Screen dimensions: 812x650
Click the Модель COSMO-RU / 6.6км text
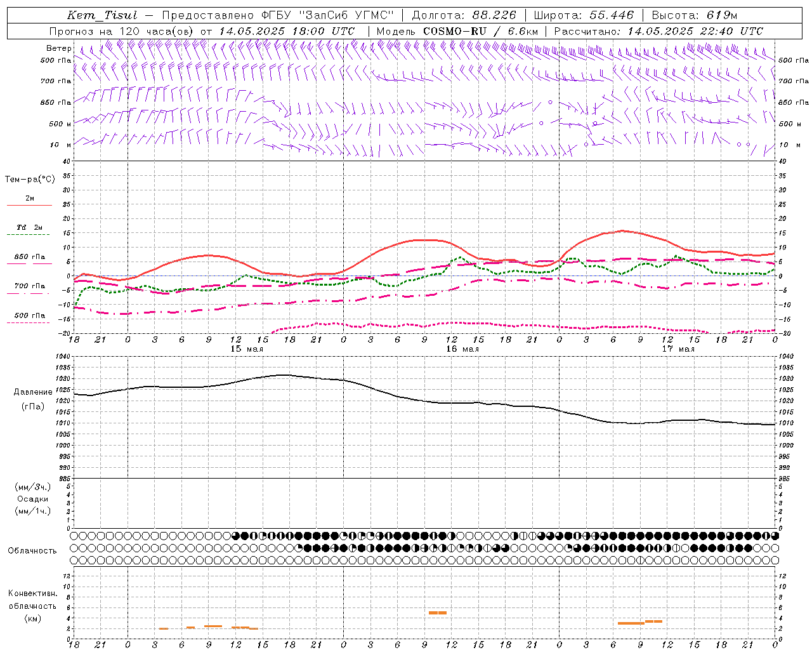tap(457, 31)
